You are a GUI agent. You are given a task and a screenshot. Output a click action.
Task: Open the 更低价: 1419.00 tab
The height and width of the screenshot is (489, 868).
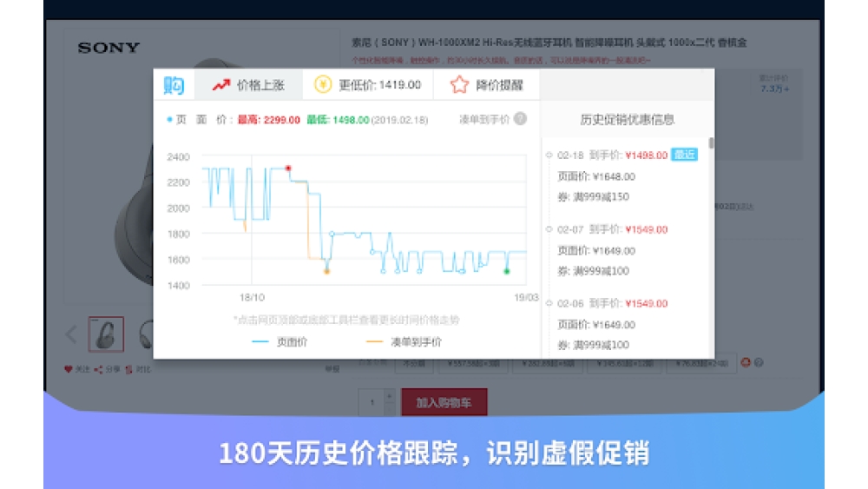click(367, 85)
